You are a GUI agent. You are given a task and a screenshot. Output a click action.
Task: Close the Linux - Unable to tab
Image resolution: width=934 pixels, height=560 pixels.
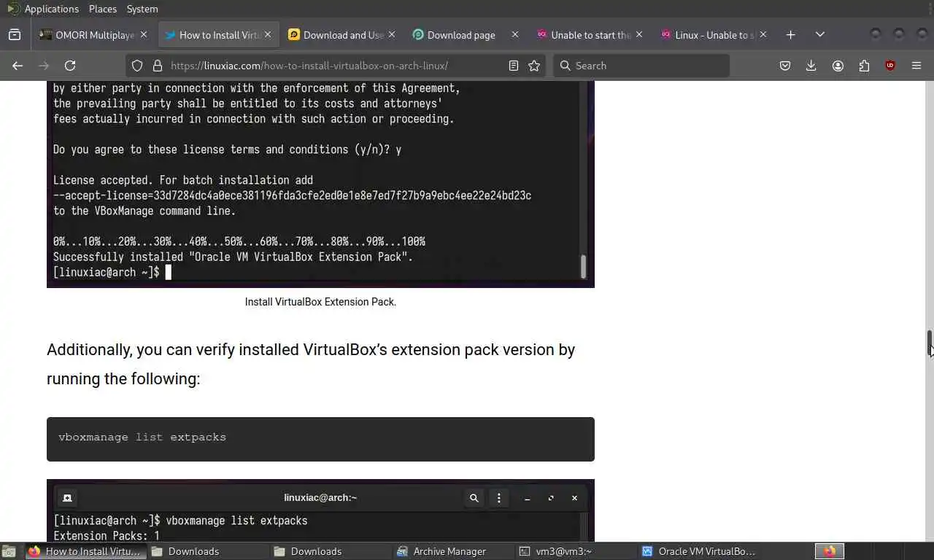pos(763,34)
